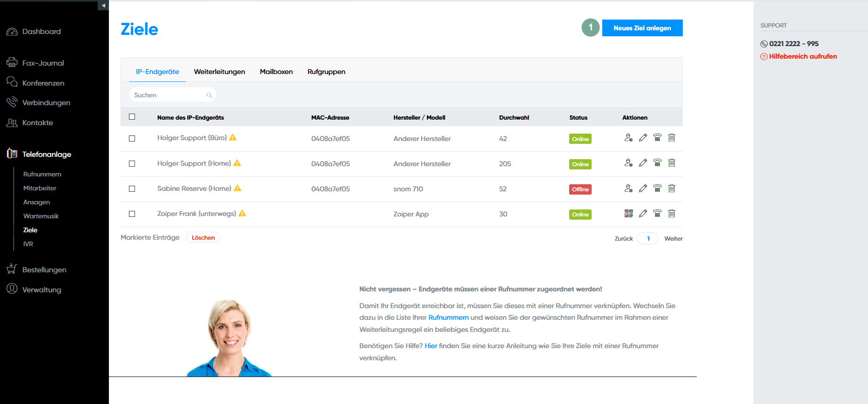Click the trash icon for Holger Support (Büro)
Screen dimensions: 868x404
pos(672,138)
